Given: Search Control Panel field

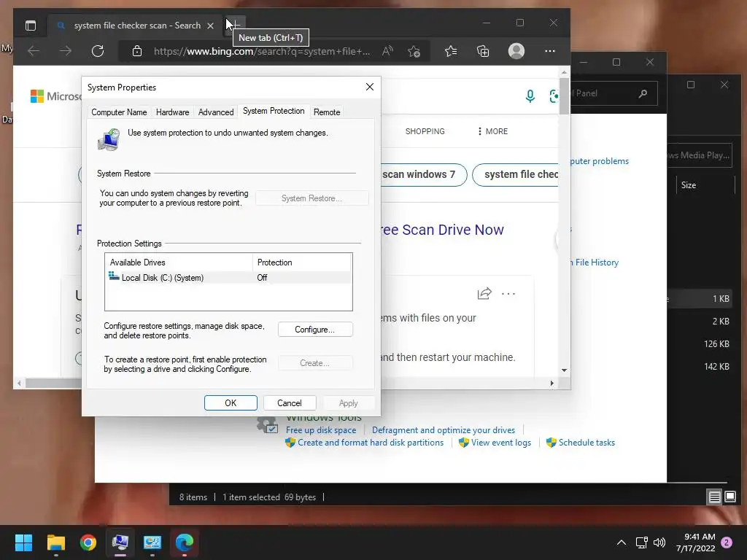Looking at the screenshot, I should pyautogui.click(x=614, y=93).
